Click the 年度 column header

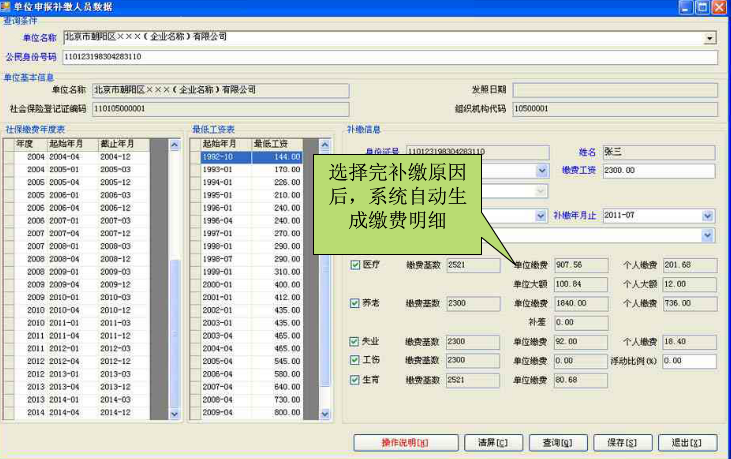[31, 144]
